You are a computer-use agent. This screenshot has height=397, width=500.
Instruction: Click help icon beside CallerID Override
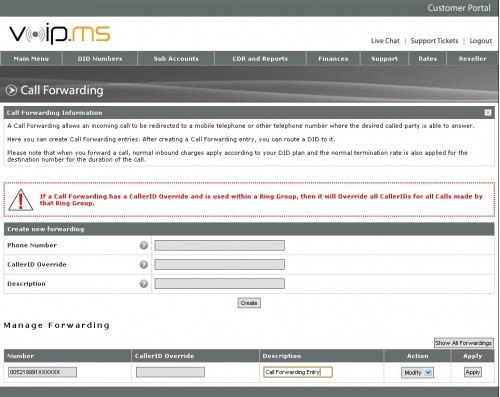click(144, 264)
